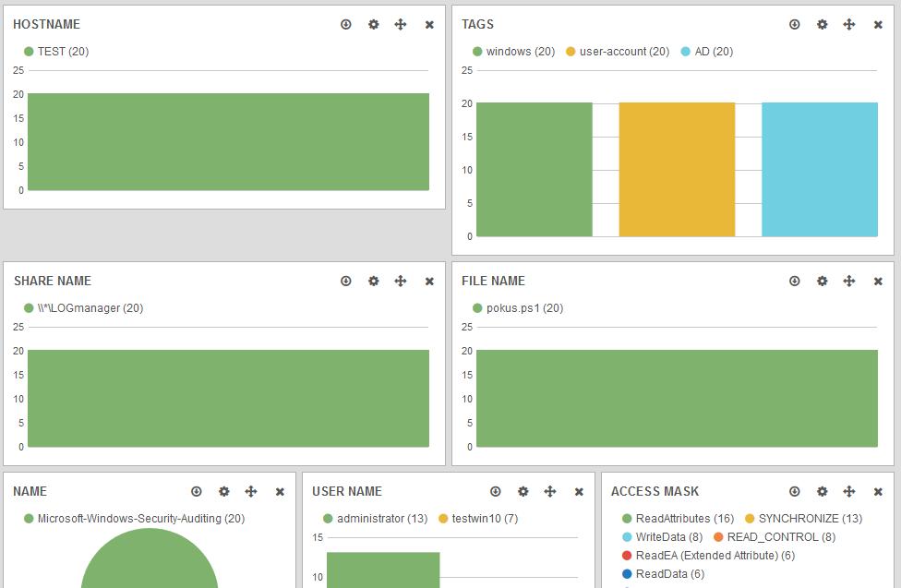Click the HOSTNAME panel title
Viewport: 901px width, 588px height.
(46, 24)
